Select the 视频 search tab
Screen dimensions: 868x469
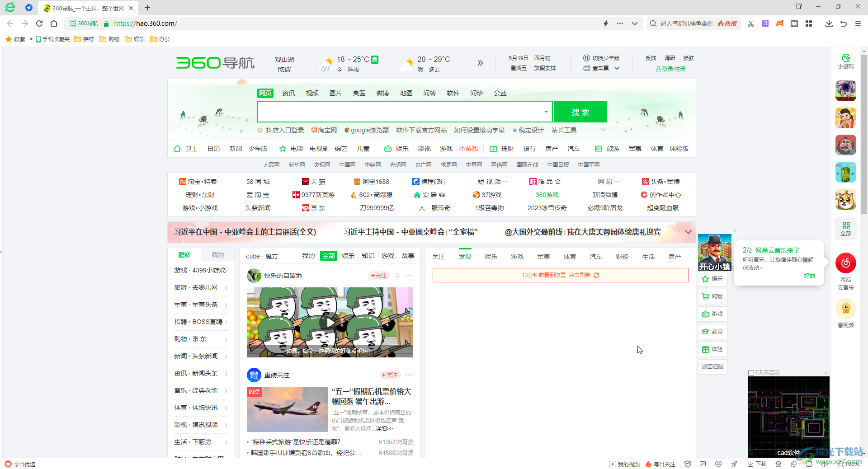(x=312, y=93)
